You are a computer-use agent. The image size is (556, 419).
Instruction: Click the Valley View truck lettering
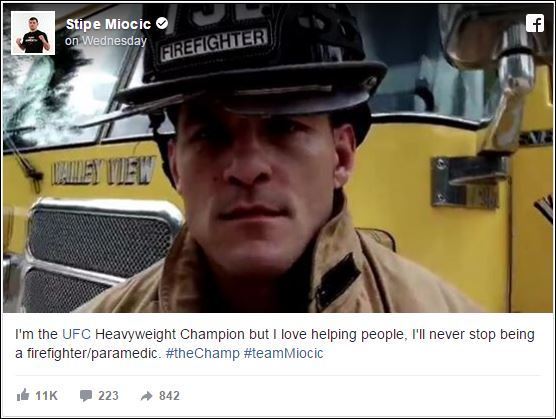tap(103, 171)
